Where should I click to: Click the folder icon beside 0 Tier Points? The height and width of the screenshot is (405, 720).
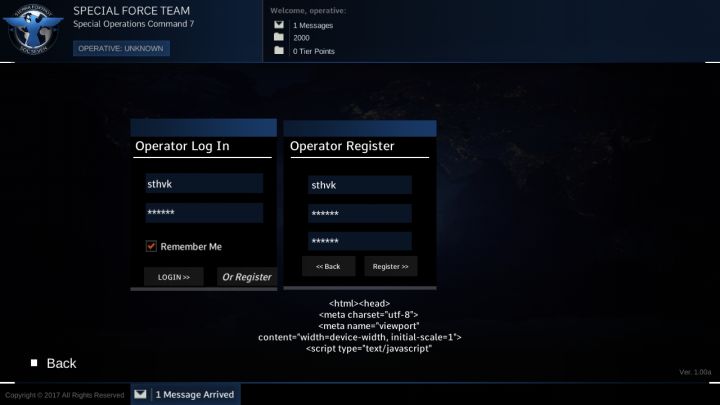tap(279, 51)
